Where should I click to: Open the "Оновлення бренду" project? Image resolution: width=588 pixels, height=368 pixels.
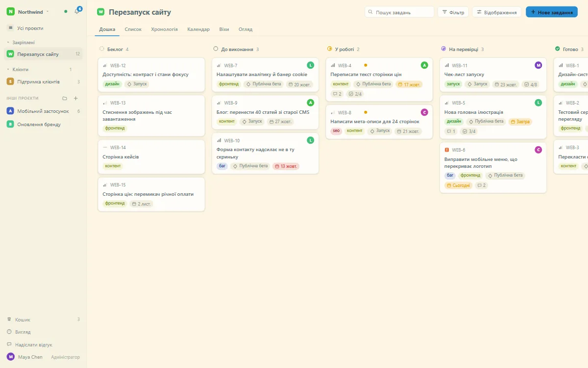point(43,124)
